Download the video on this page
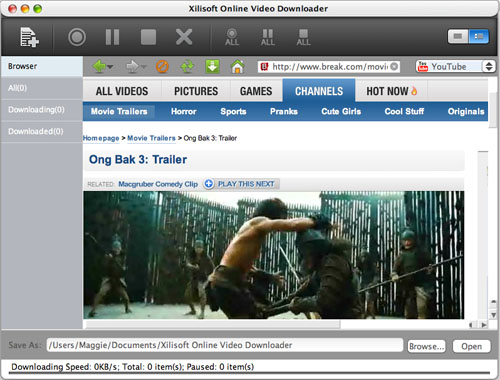 (x=212, y=66)
